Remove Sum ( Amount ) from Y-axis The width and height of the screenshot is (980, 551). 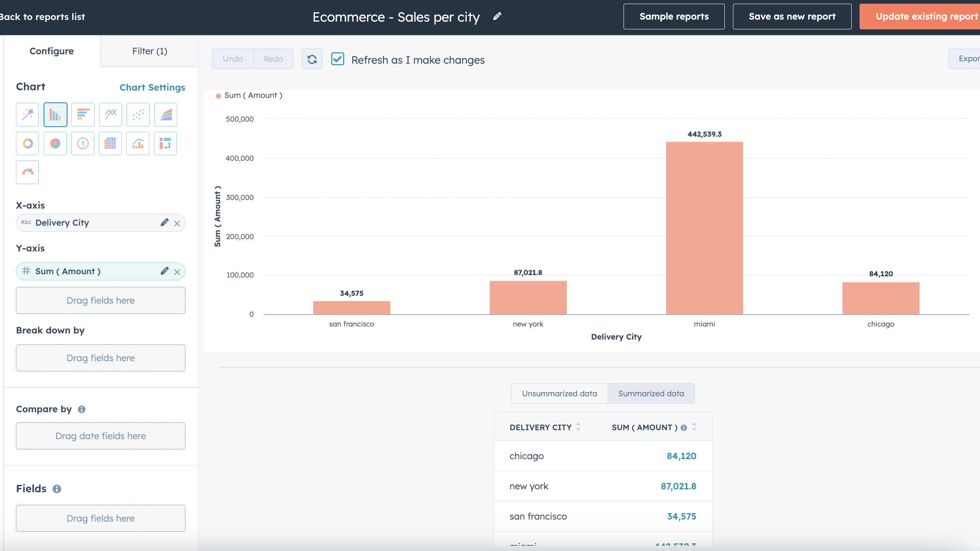tap(177, 271)
